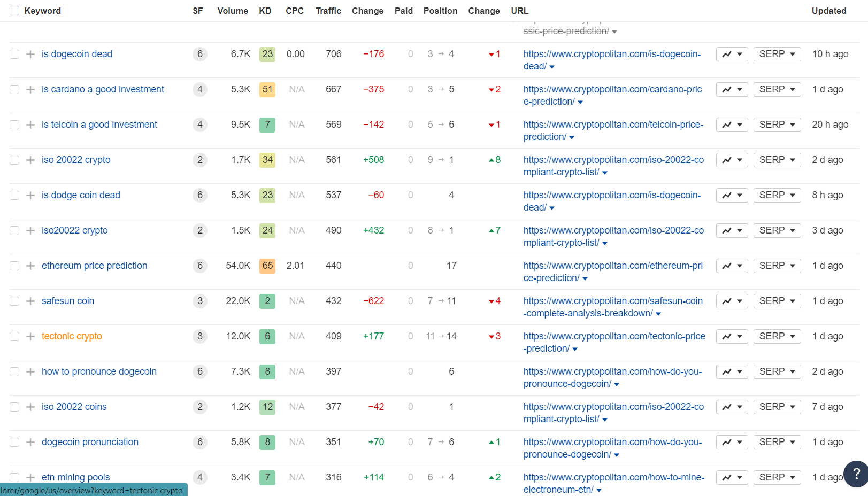
Task: Open chart button in 'tectonic crypto' row
Action: click(732, 336)
